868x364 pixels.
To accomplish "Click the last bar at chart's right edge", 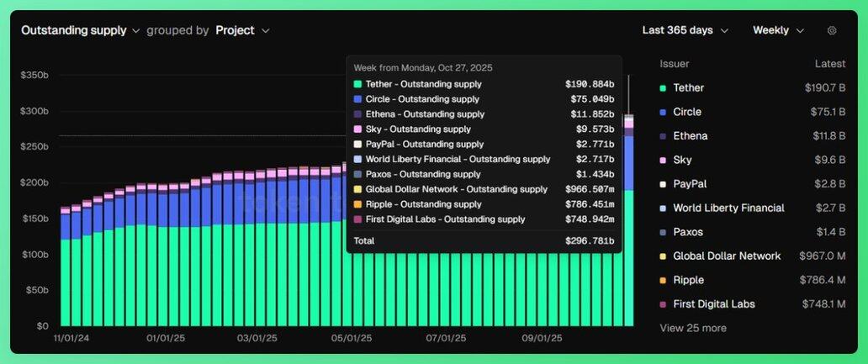I will point(628,252).
